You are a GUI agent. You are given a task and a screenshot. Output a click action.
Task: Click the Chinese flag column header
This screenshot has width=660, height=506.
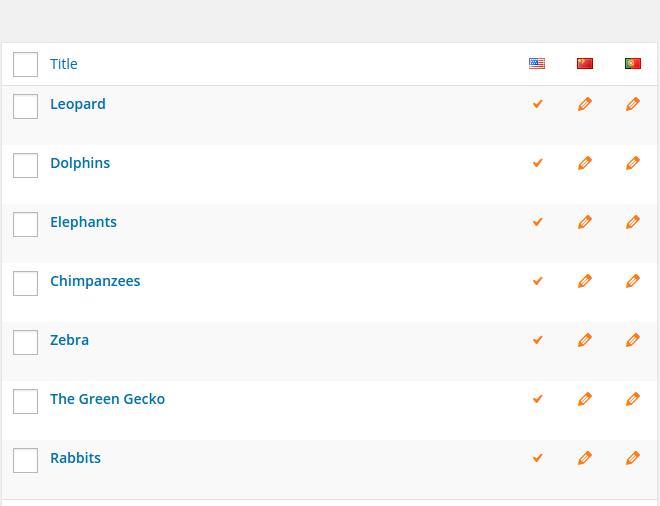[x=585, y=64]
